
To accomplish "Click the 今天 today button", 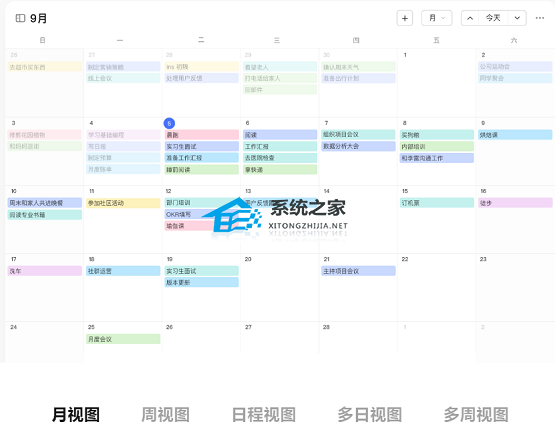I will 493,18.
